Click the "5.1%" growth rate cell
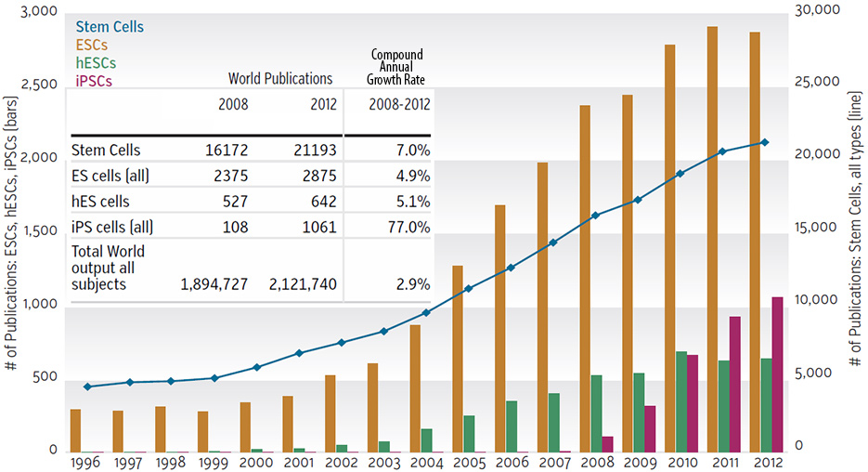This screenshot has width=868, height=472. point(413,201)
